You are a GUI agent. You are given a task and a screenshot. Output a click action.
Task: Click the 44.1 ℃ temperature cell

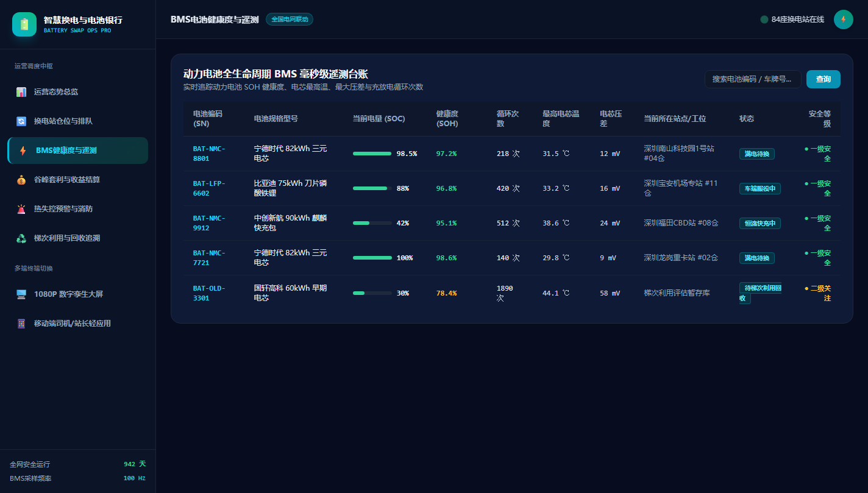pyautogui.click(x=556, y=293)
